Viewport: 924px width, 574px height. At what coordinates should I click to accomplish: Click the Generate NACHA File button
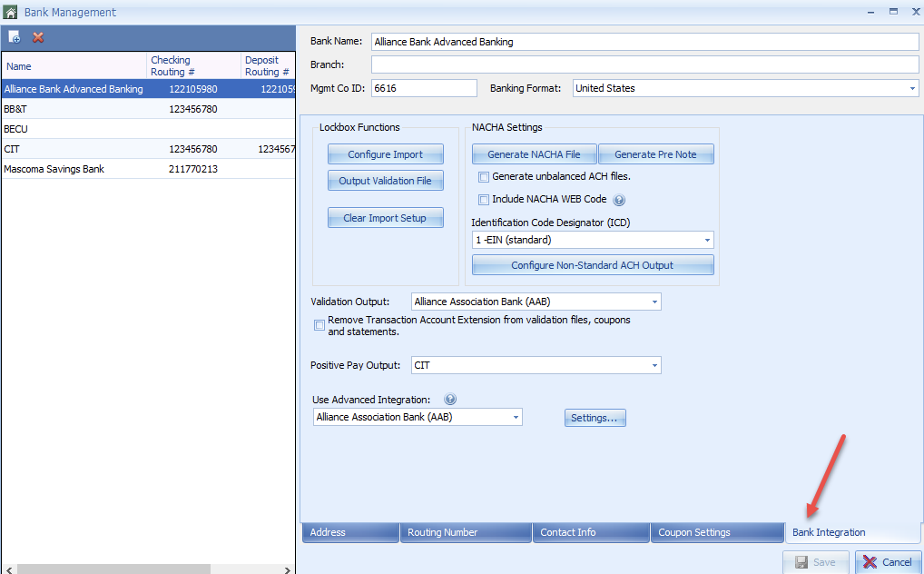point(534,154)
